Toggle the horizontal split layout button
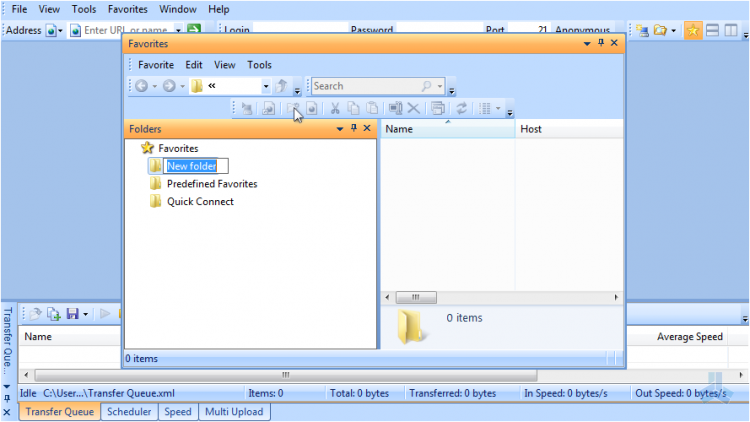The width and height of the screenshot is (750, 422). pyautogui.click(x=712, y=31)
